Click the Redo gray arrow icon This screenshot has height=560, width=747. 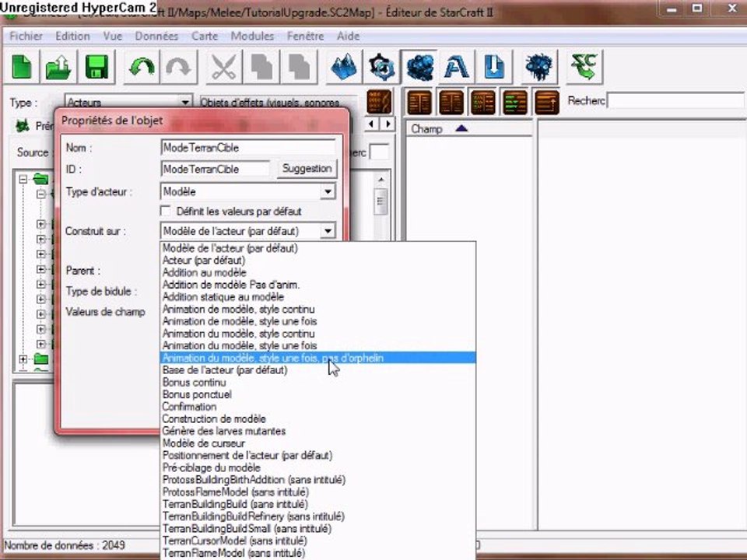[x=178, y=67]
